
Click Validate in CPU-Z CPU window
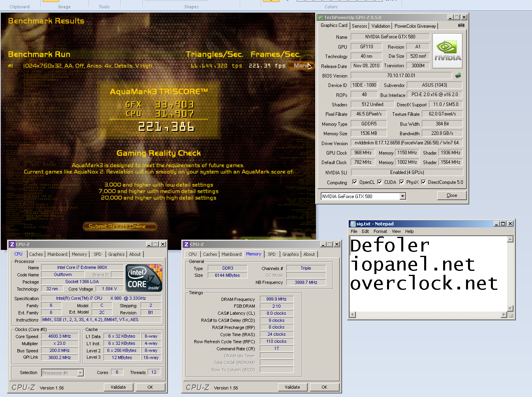[118, 387]
